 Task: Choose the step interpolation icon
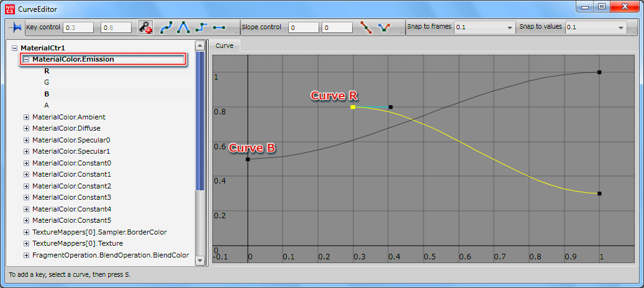pos(201,27)
